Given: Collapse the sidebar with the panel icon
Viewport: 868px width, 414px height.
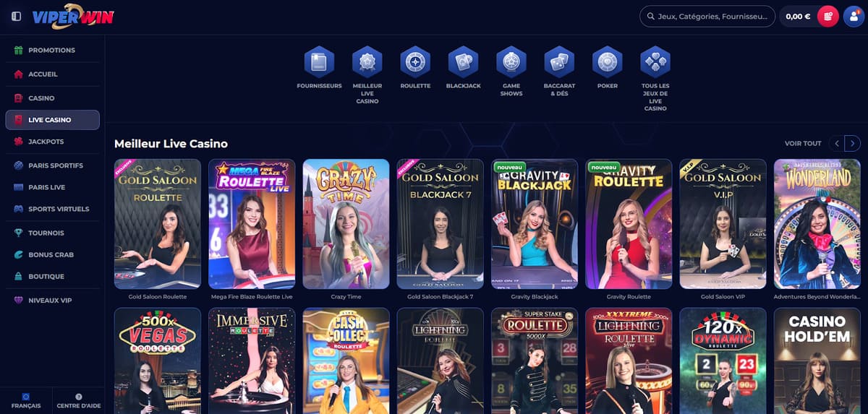Looking at the screenshot, I should coord(17,17).
